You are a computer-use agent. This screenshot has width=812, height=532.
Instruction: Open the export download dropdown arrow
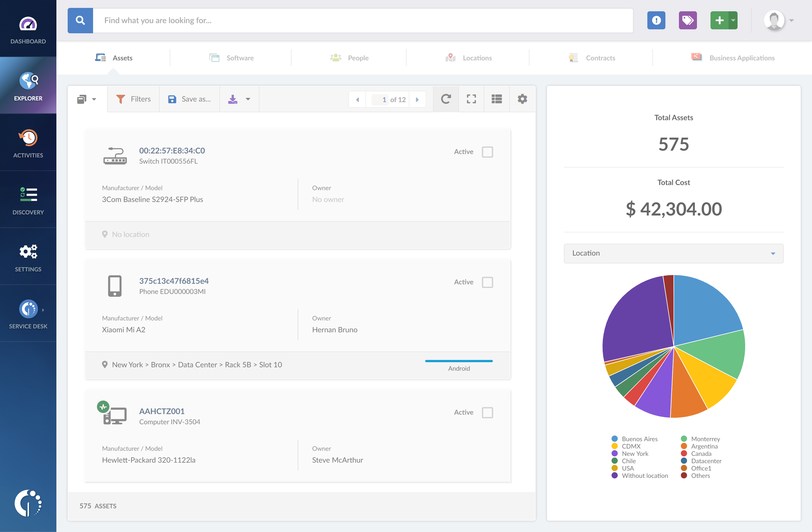[x=248, y=99]
